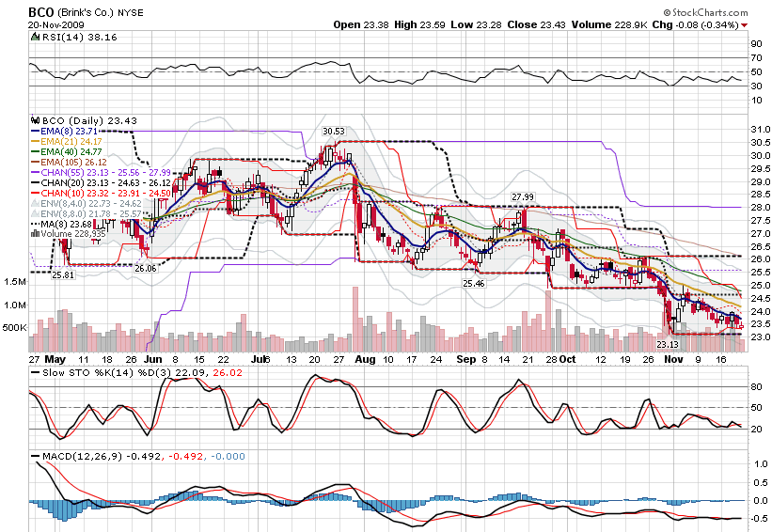Click the 23.13 November low annotation
This screenshot has height=532, width=772.
668,345
